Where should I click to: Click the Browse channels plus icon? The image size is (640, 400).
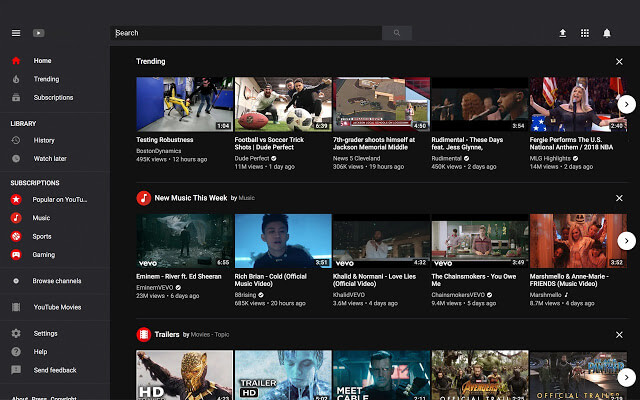point(16,281)
